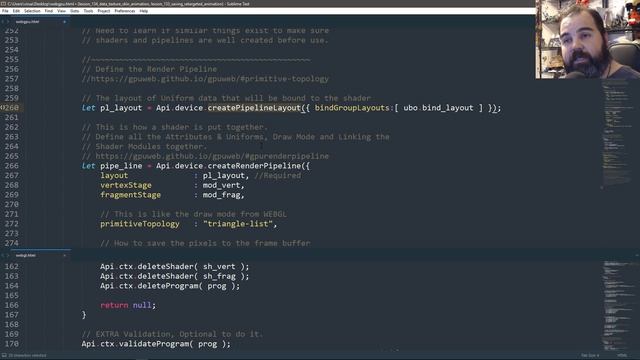
Task: Click the Define the Render Pipeline comment
Action: click(x=149, y=69)
